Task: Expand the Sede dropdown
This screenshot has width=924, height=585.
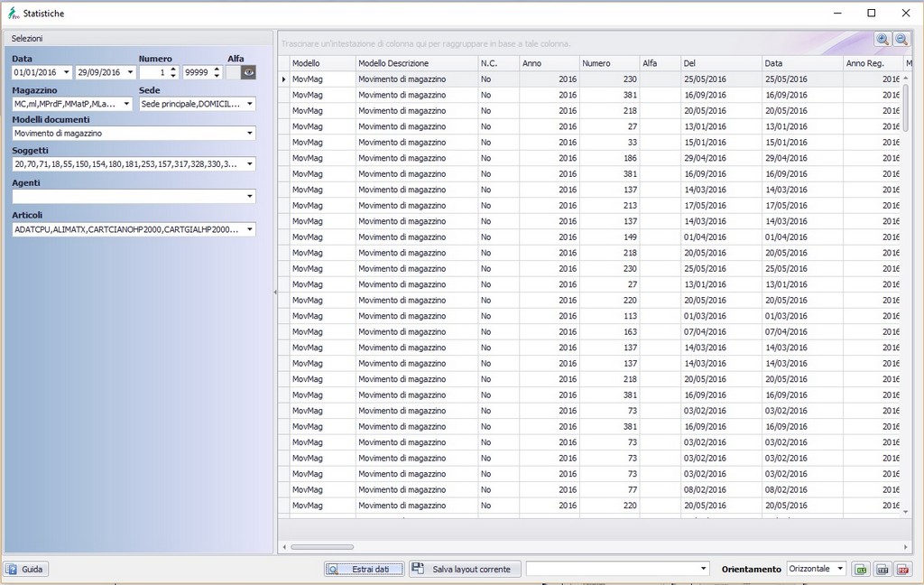Action: click(x=250, y=104)
